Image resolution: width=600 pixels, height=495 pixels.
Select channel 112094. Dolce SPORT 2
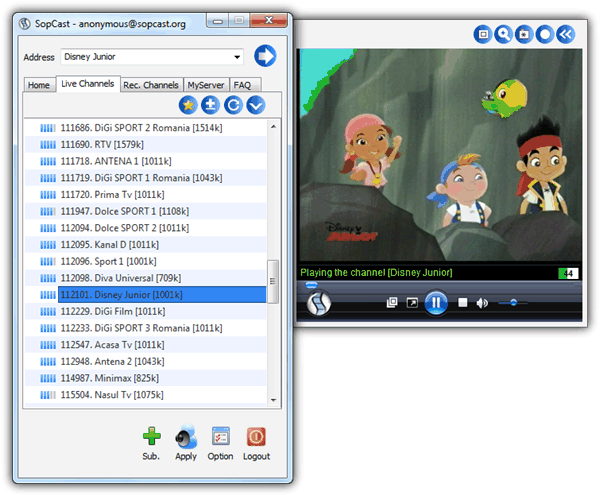(145, 228)
